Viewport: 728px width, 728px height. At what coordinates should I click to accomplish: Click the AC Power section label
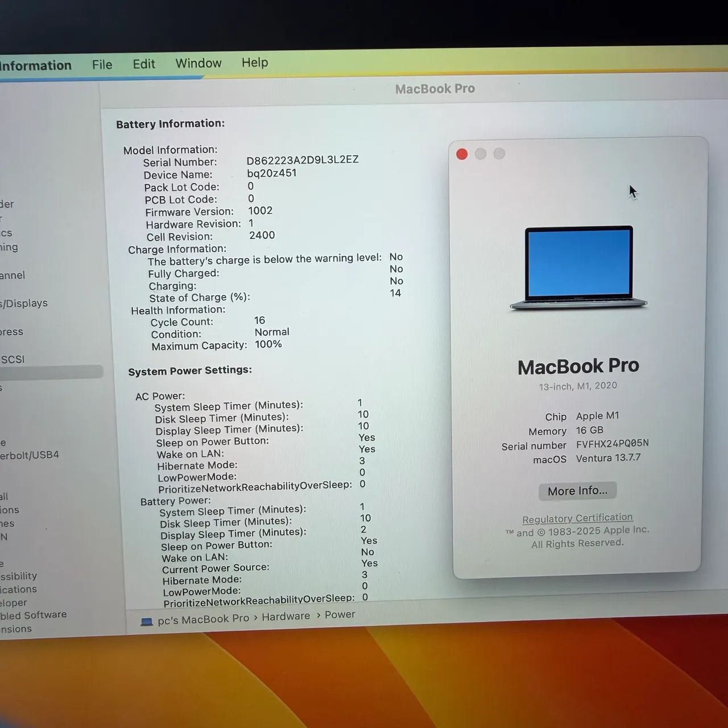[x=160, y=396]
